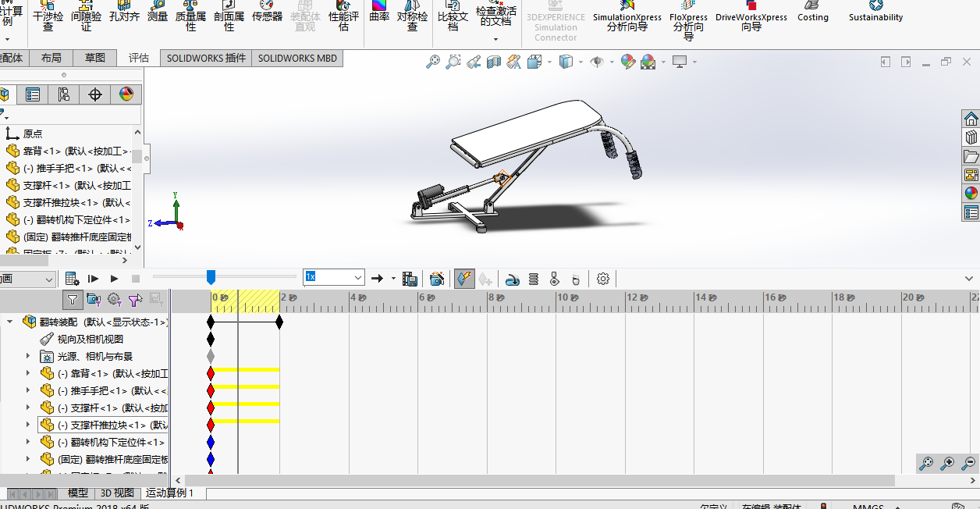
Task: Open the Measure tool (测量)
Action: [x=157, y=16]
